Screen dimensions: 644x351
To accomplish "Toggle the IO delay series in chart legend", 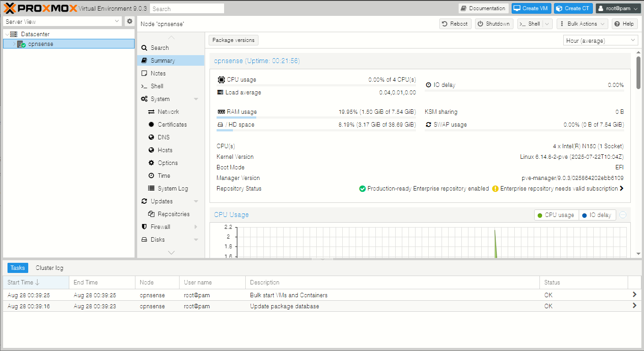I will click(597, 215).
